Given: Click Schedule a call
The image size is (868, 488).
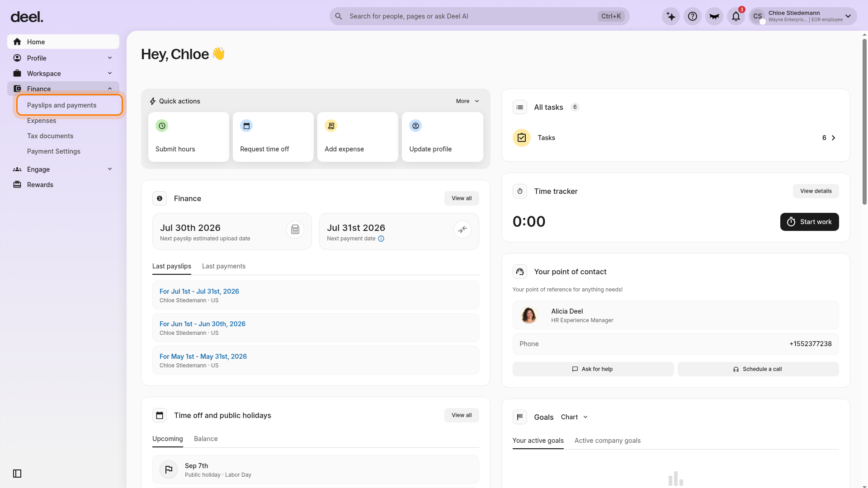Looking at the screenshot, I should pyautogui.click(x=758, y=369).
